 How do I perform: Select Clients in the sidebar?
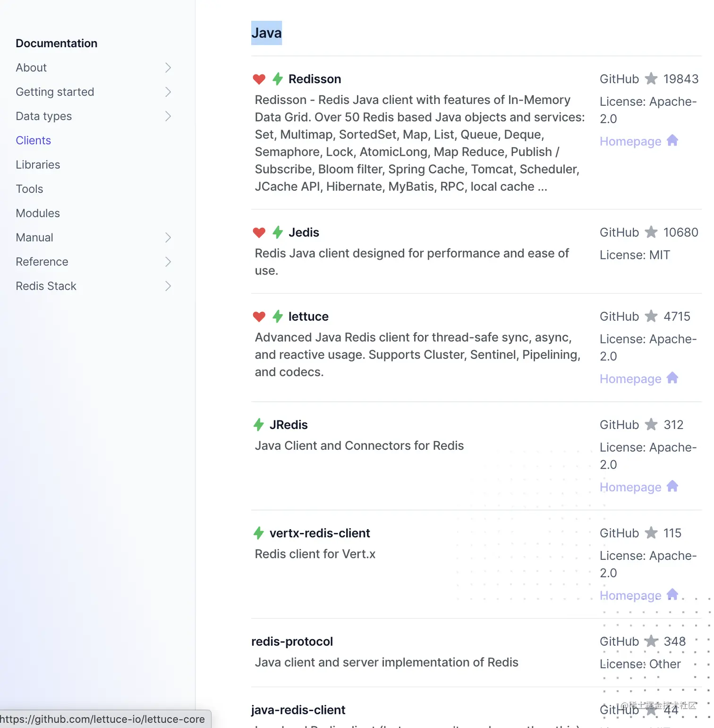(x=33, y=140)
